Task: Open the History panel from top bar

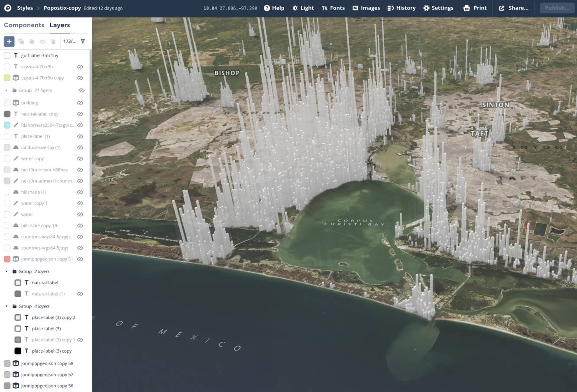Action: [x=401, y=8]
